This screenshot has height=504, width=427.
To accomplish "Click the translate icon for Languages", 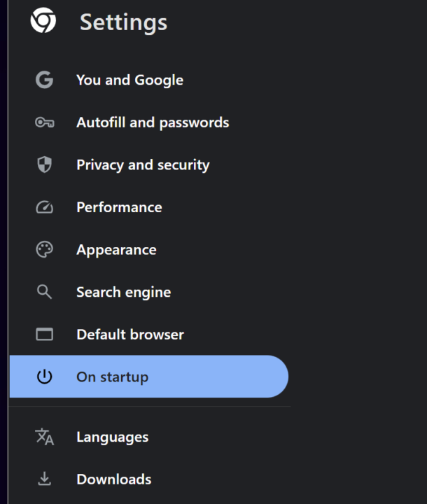I will pos(44,437).
